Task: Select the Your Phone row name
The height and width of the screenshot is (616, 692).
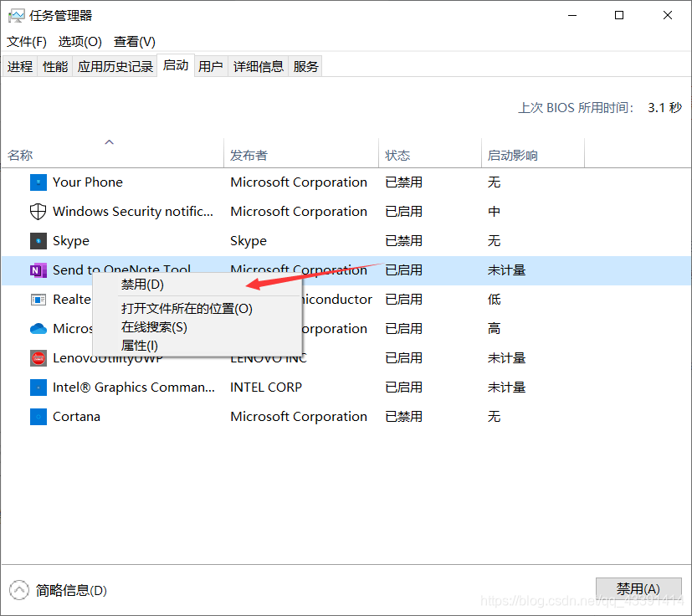Action: pos(88,182)
